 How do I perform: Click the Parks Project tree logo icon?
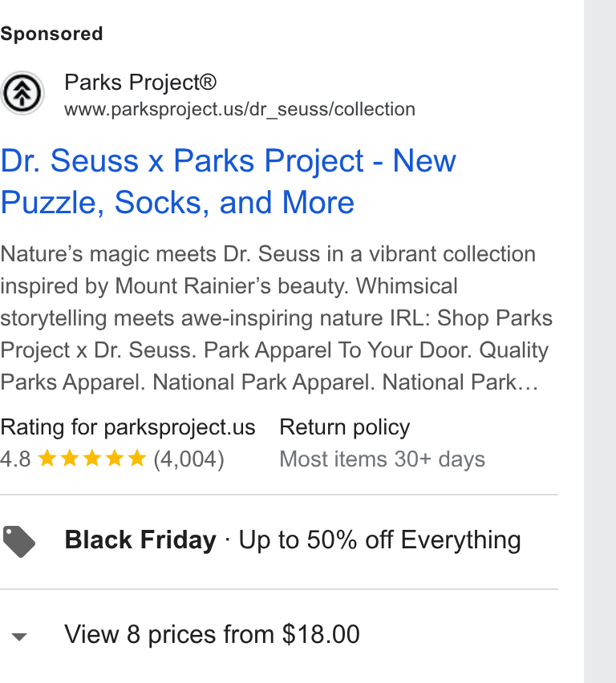[22, 93]
